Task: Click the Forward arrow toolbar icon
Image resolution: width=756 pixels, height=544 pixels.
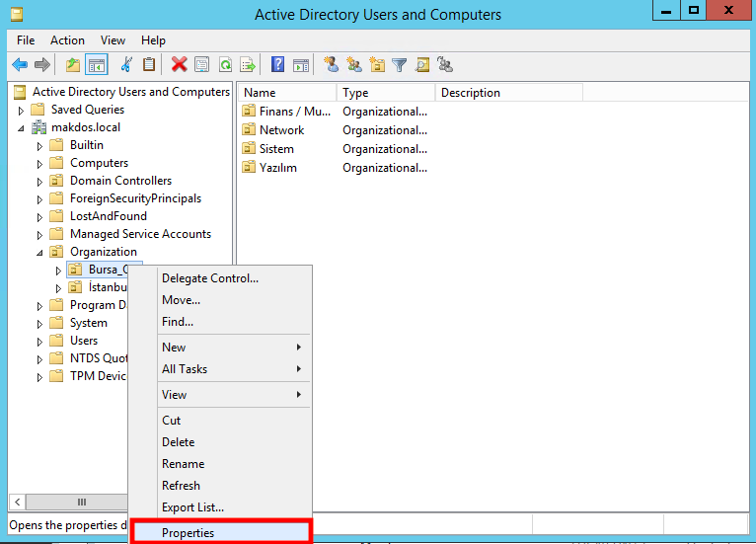Action: (x=42, y=64)
